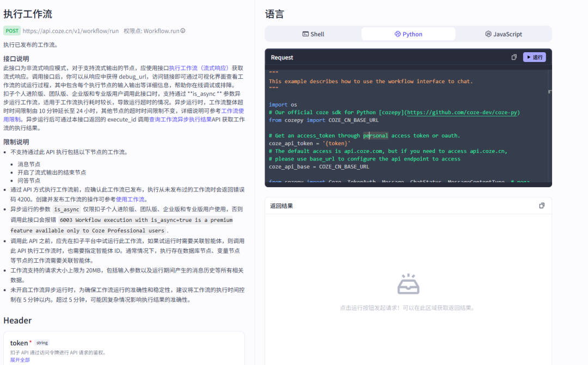Click the info icon beside Workflow.run permission
588x365 pixels.
click(182, 30)
